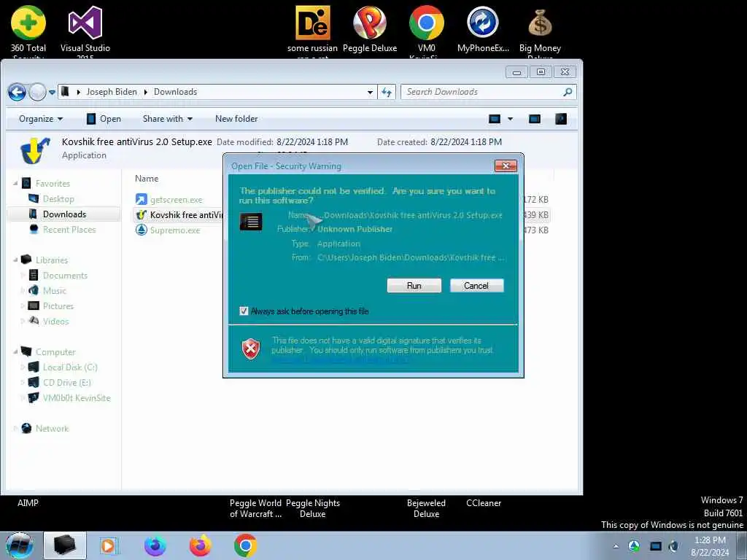Collapse the Libraries group
Image resolution: width=747 pixels, height=560 pixels.
[x=16, y=260]
